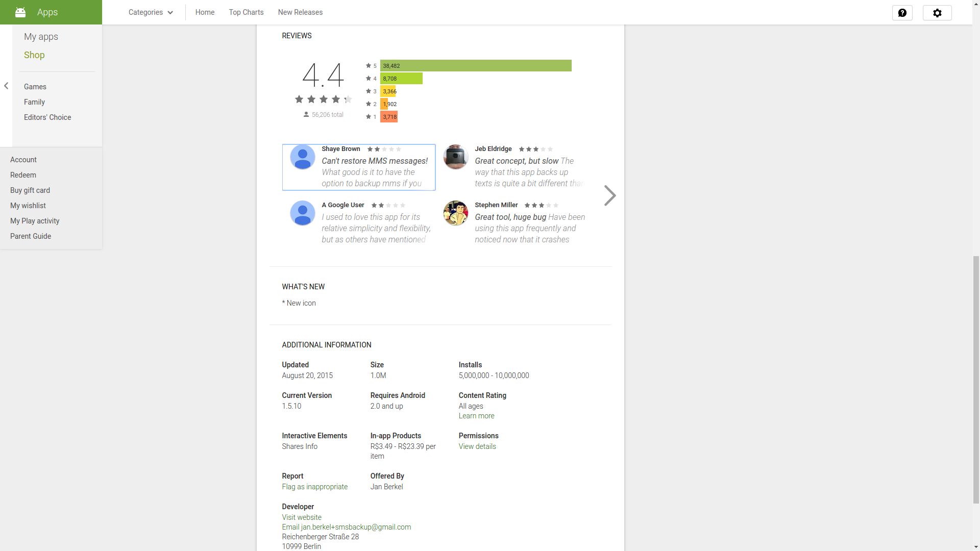
Task: Go to New Releases
Action: coord(300,12)
